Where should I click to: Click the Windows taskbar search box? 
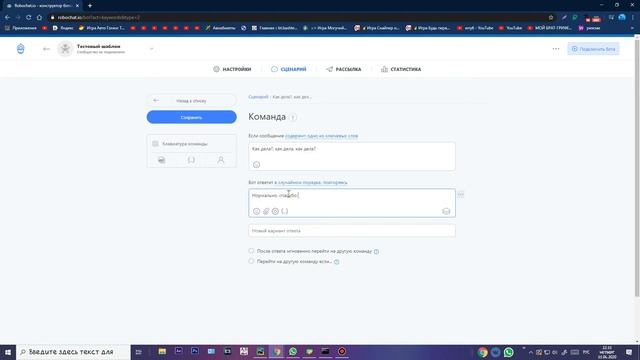[73, 352]
